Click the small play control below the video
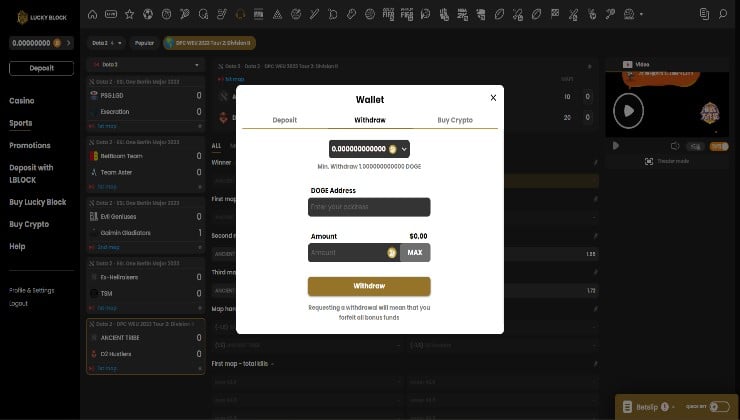740x420 pixels. pyautogui.click(x=616, y=146)
